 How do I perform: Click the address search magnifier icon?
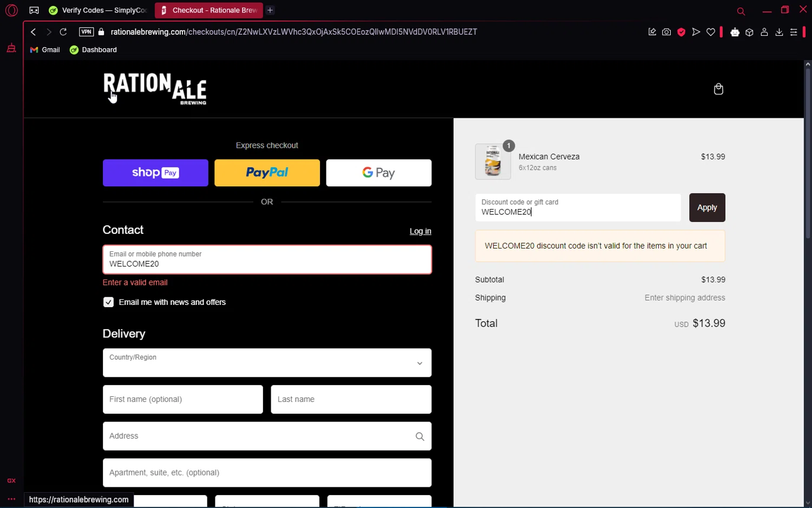pos(420,437)
